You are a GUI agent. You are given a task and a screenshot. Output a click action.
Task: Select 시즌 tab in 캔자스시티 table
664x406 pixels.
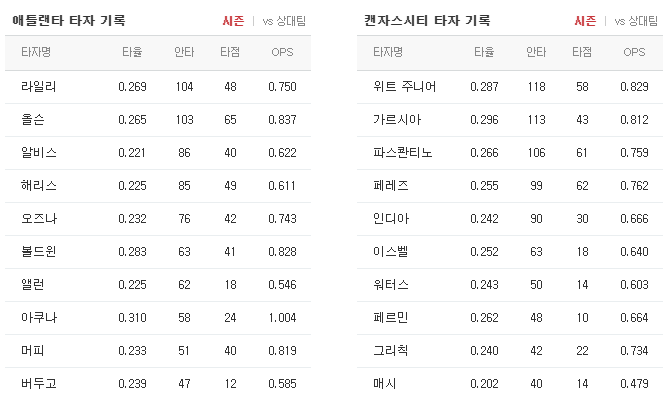click(585, 21)
